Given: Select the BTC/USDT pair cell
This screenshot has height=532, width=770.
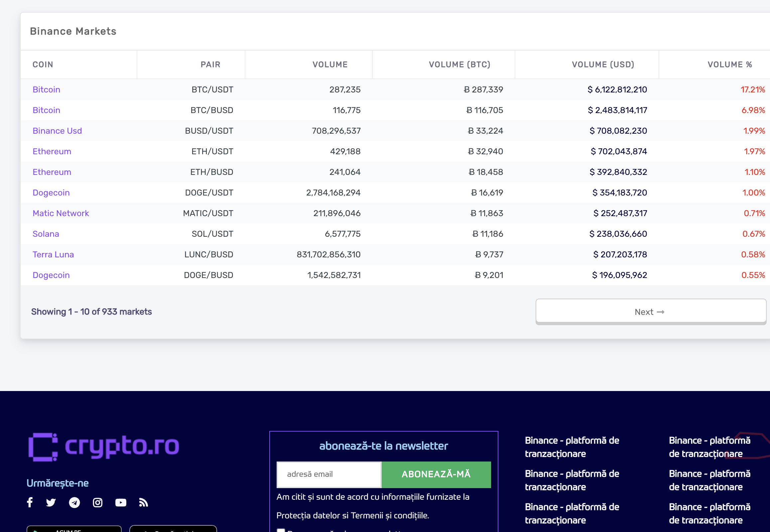Looking at the screenshot, I should coord(212,90).
